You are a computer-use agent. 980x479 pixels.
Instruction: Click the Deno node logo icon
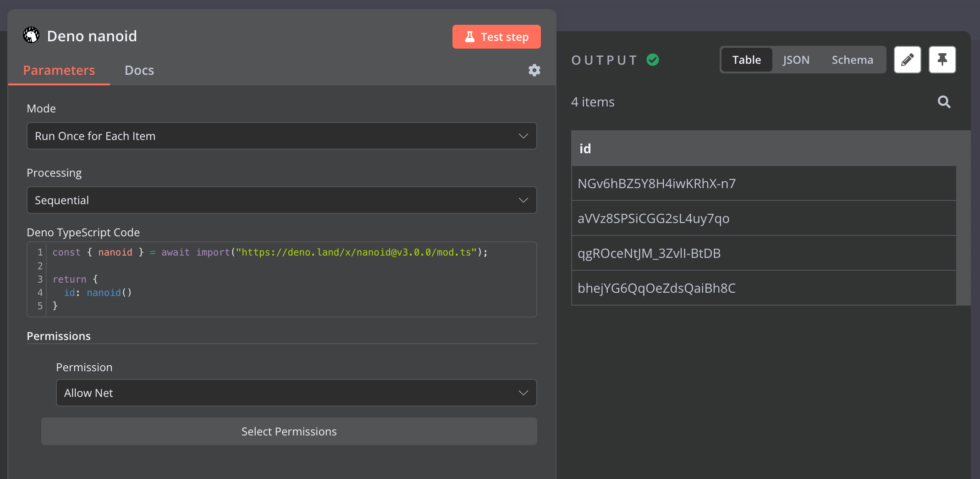[x=31, y=35]
